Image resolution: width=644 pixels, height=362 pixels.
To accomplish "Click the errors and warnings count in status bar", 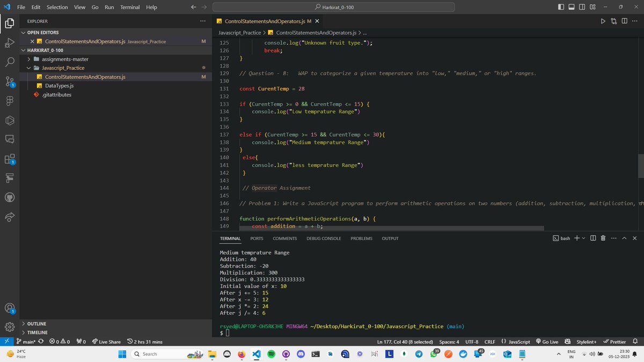I will (60, 342).
